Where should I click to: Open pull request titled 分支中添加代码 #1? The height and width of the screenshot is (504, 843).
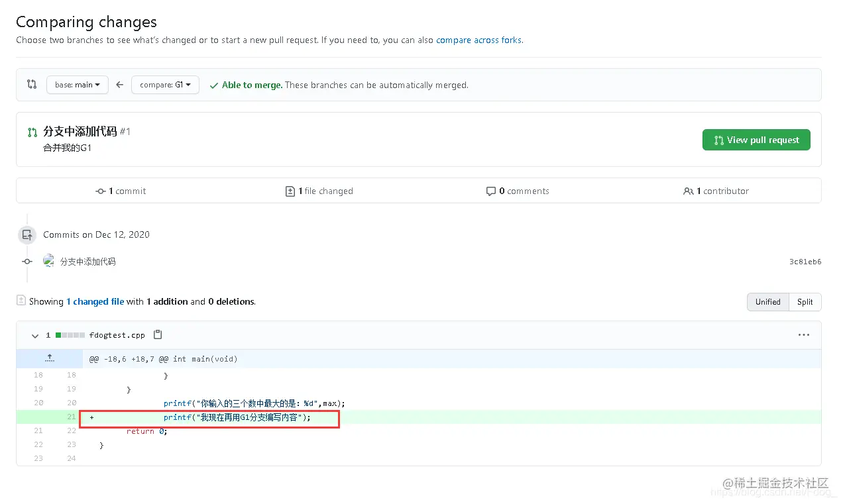click(x=87, y=132)
